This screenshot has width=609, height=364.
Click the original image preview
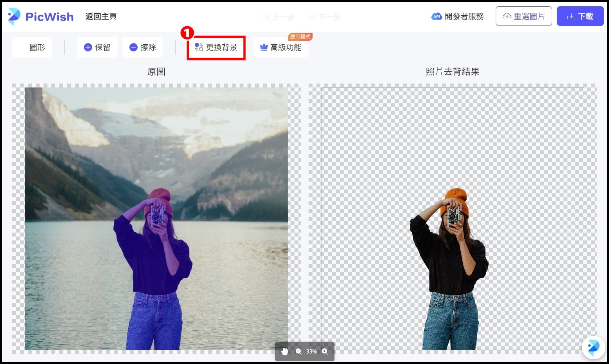pyautogui.click(x=156, y=218)
